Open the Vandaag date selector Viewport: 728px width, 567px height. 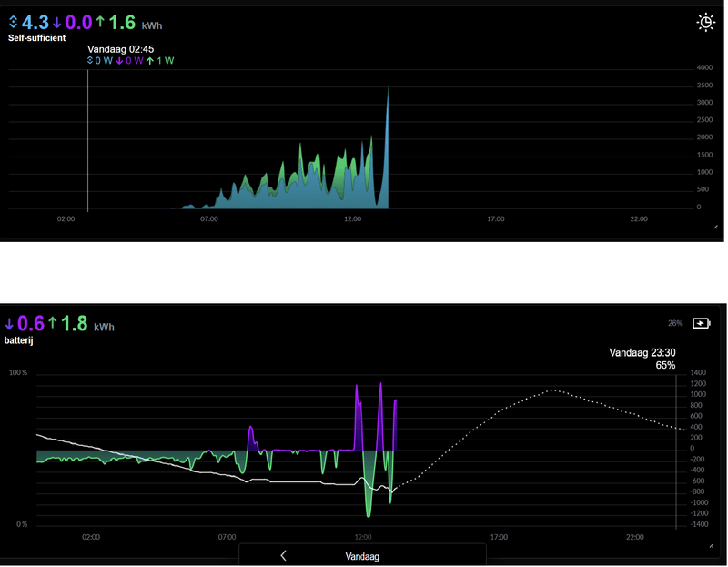tap(362, 556)
